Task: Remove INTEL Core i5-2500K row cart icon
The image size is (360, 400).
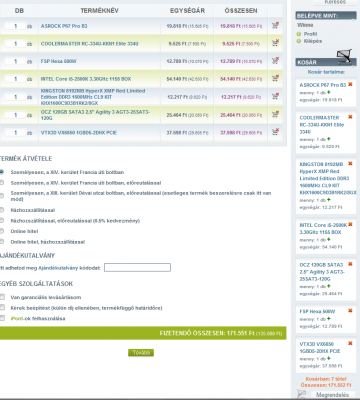Action: (275, 78)
